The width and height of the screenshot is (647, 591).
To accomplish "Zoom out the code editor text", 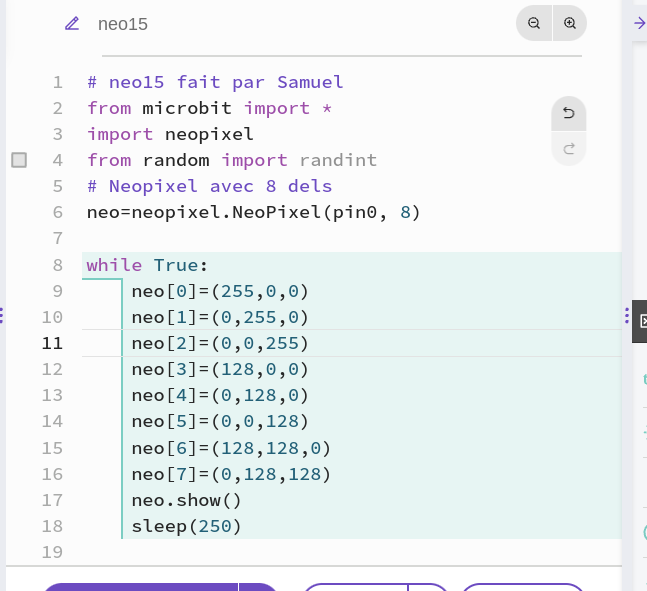I will coord(534,23).
